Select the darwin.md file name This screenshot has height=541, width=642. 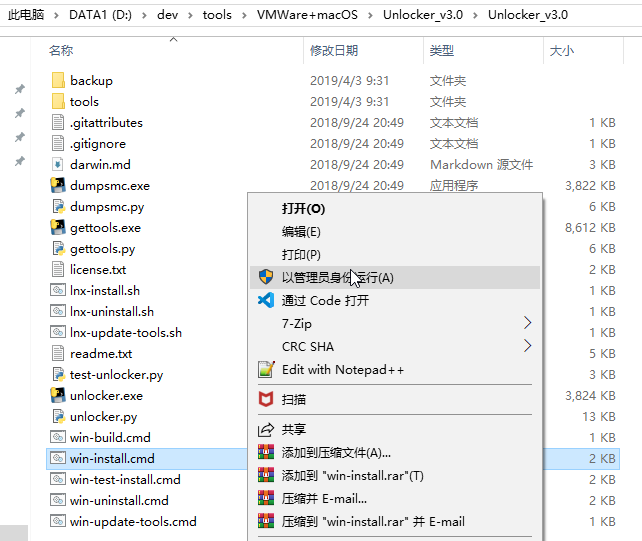click(100, 164)
